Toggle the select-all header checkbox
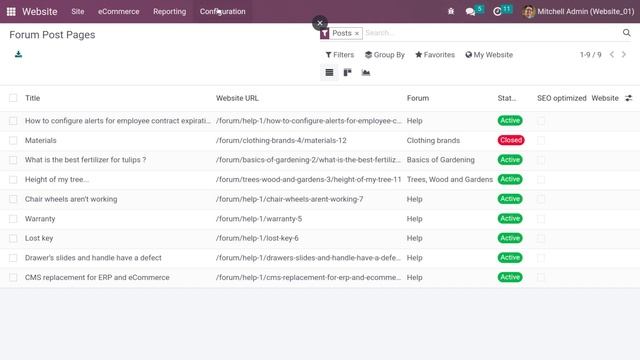The image size is (640, 360). click(x=13, y=98)
